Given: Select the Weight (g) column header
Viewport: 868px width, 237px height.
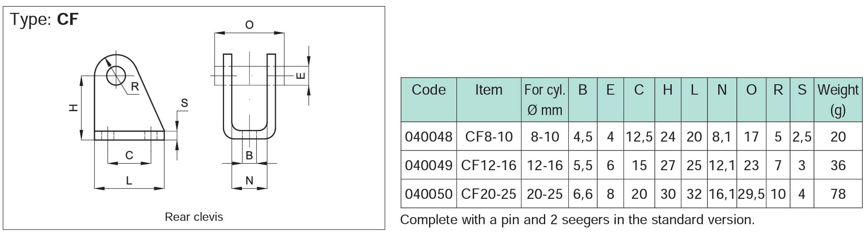Looking at the screenshot, I should 838,100.
